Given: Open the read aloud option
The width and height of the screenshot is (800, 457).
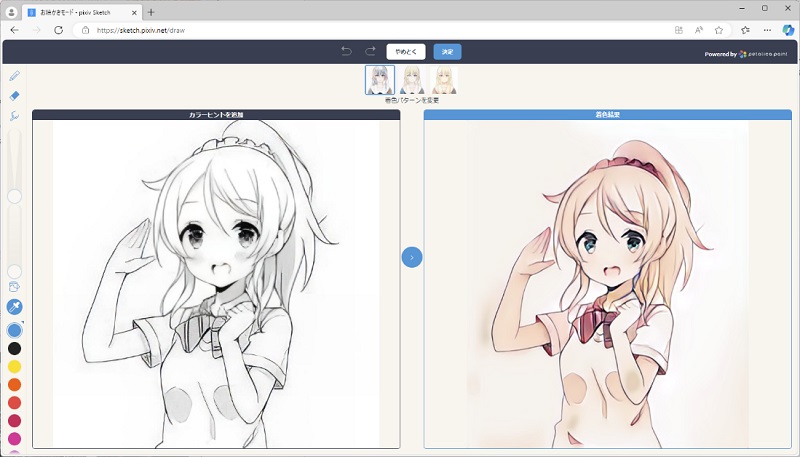Looking at the screenshot, I should pos(699,30).
